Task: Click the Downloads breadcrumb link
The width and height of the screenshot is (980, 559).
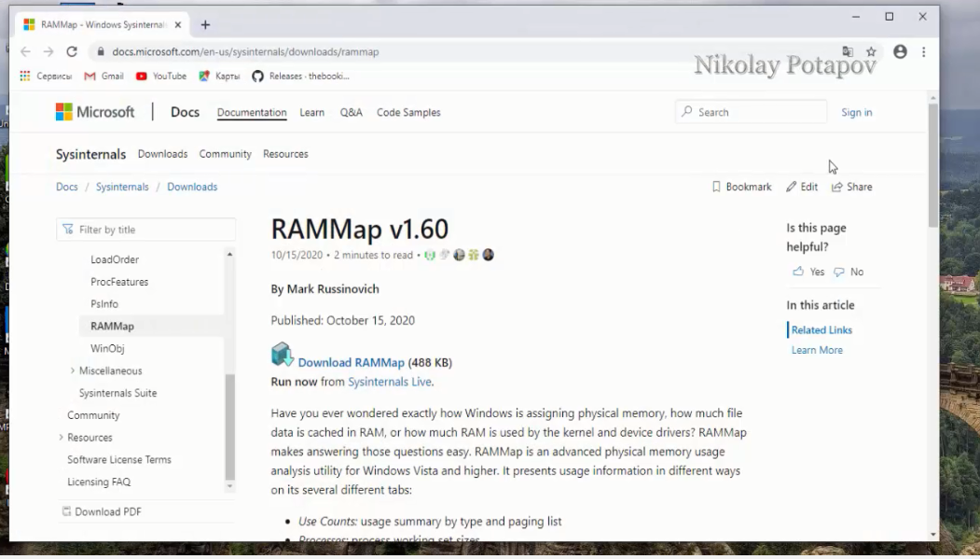Action: click(192, 187)
